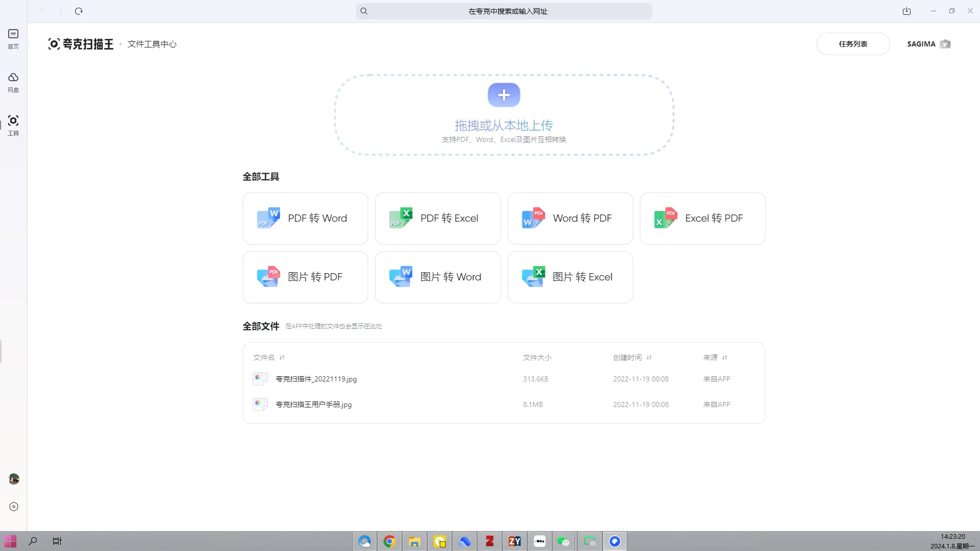This screenshot has height=551, width=980.
Task: Click 来自APP in the 夸克扫描件_20221119.jpg row
Action: point(716,379)
